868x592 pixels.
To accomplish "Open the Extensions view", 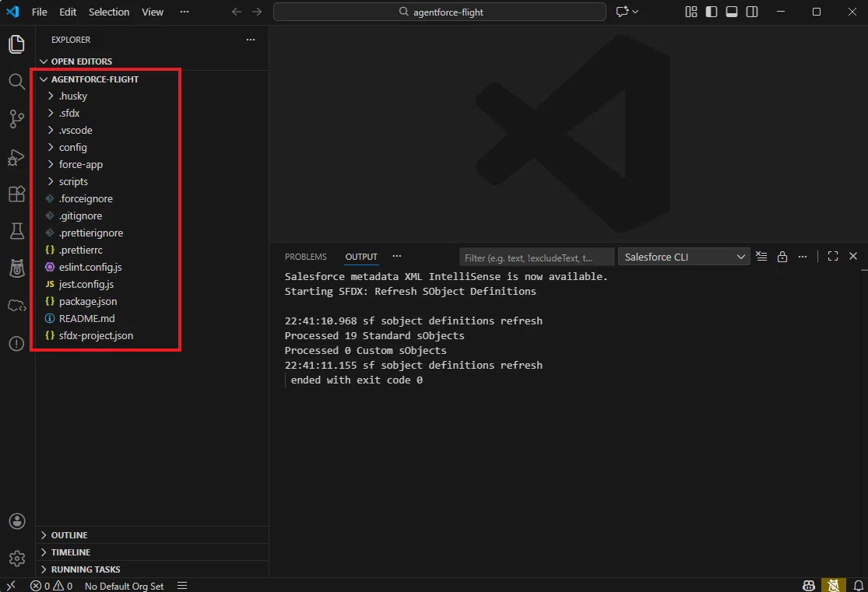I will [16, 194].
